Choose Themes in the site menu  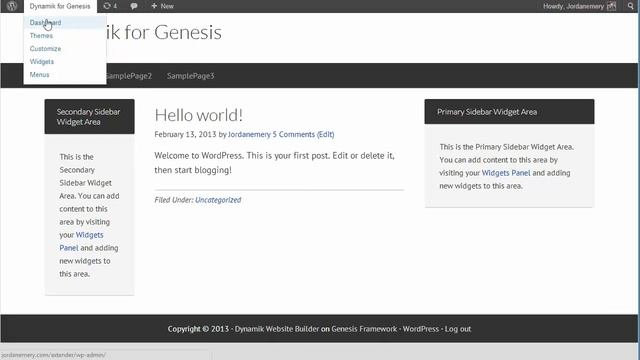[41, 36]
